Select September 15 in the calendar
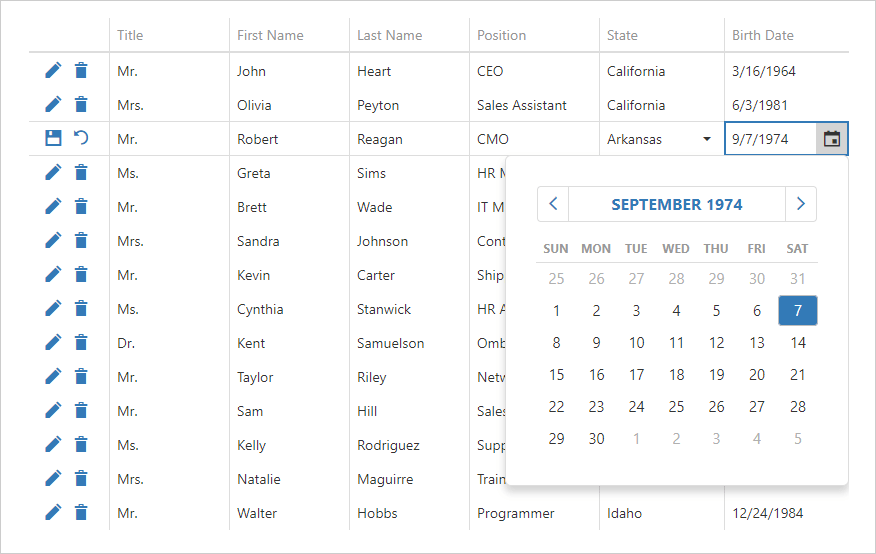Viewport: 876px width, 554px height. click(557, 375)
